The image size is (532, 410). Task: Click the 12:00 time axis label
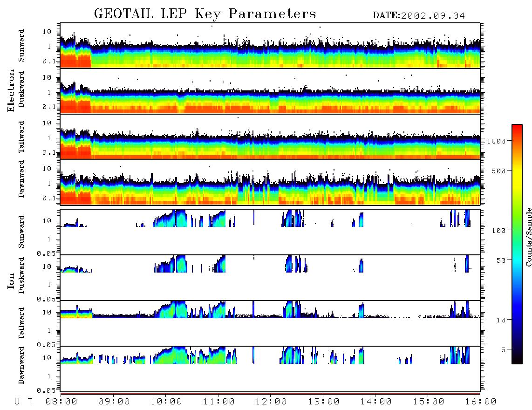[x=271, y=402]
